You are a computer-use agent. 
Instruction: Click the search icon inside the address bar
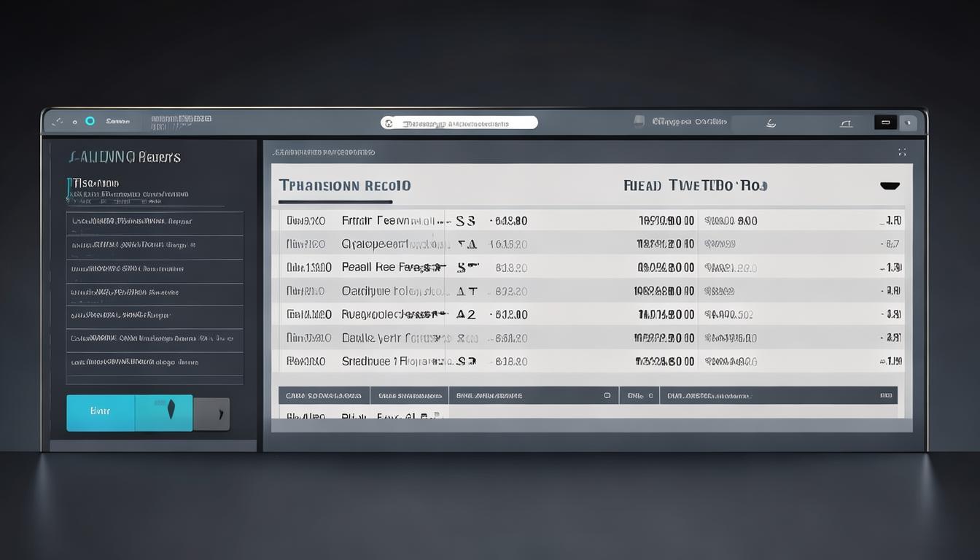tap(389, 123)
